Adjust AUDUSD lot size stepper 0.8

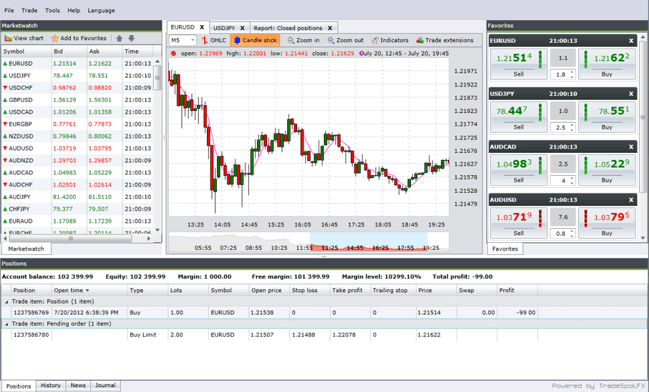tap(572, 233)
